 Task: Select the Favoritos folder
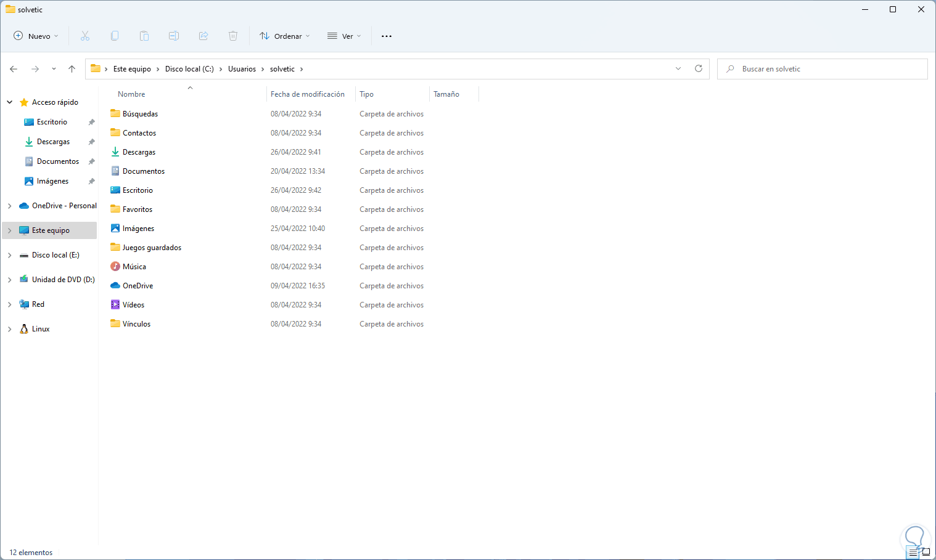[138, 209]
